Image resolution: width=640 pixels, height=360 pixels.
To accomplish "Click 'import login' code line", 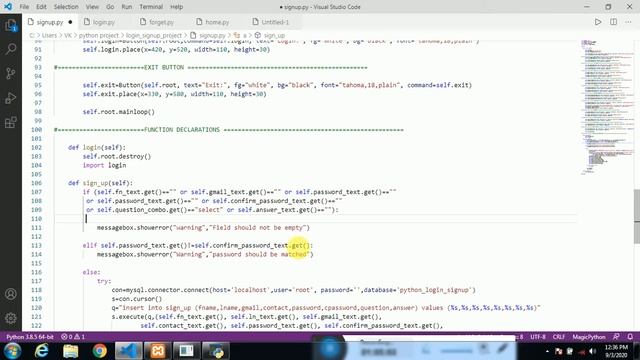I will pos(104,165).
